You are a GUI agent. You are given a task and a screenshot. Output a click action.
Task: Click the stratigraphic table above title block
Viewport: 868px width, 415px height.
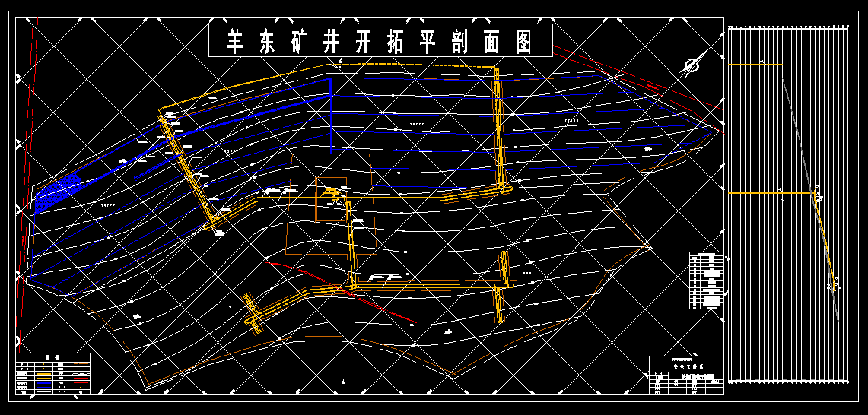coord(707,280)
